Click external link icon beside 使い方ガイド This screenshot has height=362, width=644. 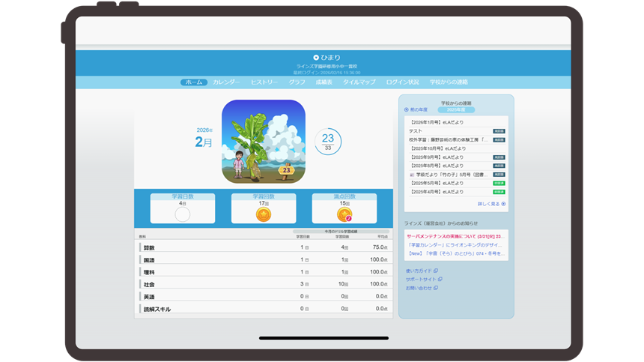437,271
